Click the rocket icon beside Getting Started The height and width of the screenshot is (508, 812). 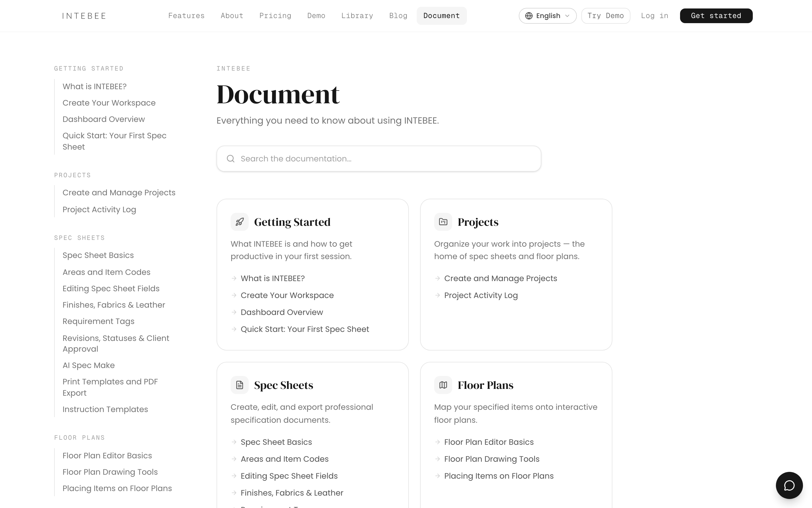(x=239, y=222)
